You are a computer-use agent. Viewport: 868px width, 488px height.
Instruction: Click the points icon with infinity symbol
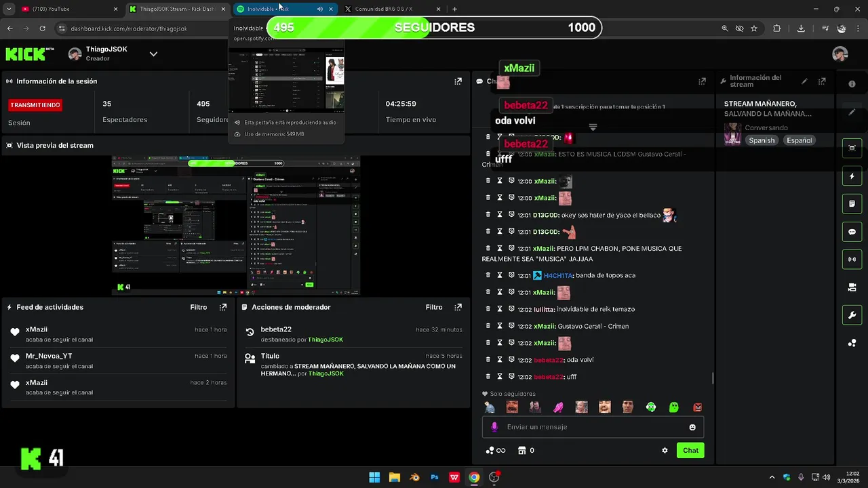click(496, 450)
